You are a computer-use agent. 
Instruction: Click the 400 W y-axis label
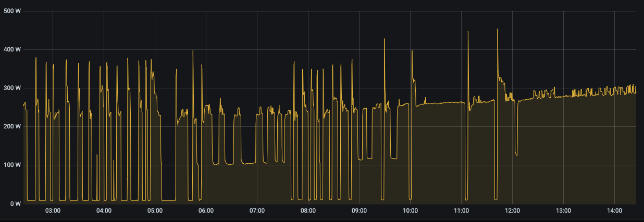click(11, 49)
